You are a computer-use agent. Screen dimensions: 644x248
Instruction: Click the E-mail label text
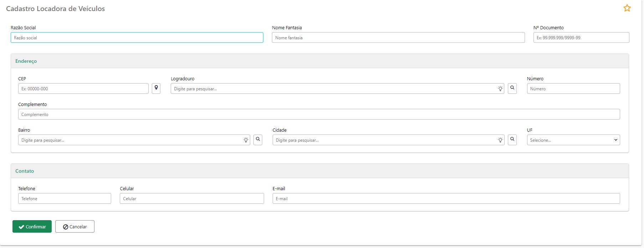point(279,188)
